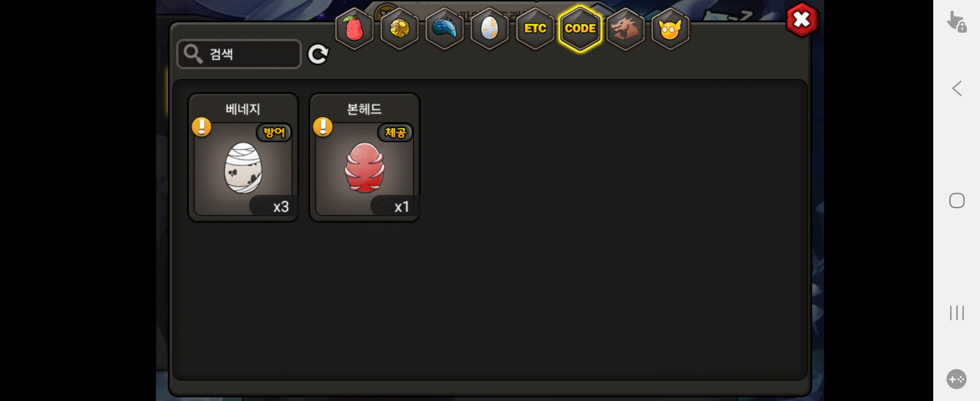Select the highlighted CODE tab
Image resolution: width=980 pixels, height=401 pixels.
[580, 29]
